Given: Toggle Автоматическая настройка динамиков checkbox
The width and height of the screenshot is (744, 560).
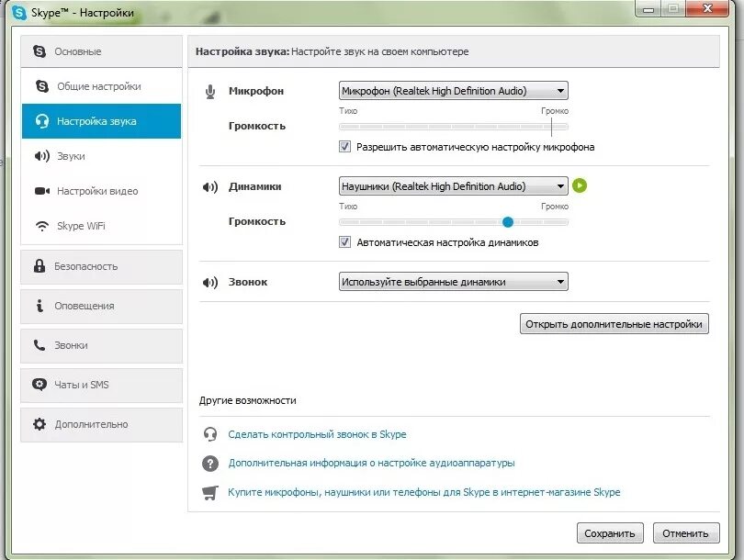Looking at the screenshot, I should (x=345, y=242).
